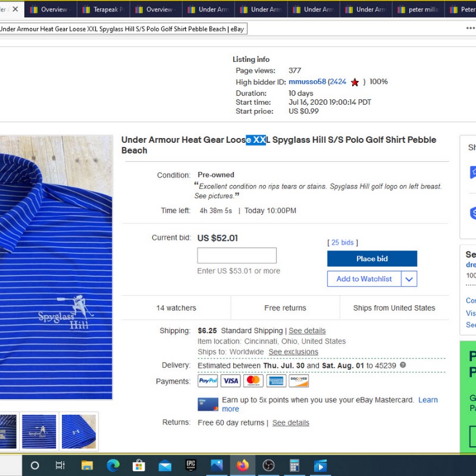Image resolution: width=476 pixels, height=476 pixels.
Task: Open OBS Studio from the taskbar
Action: (269, 465)
